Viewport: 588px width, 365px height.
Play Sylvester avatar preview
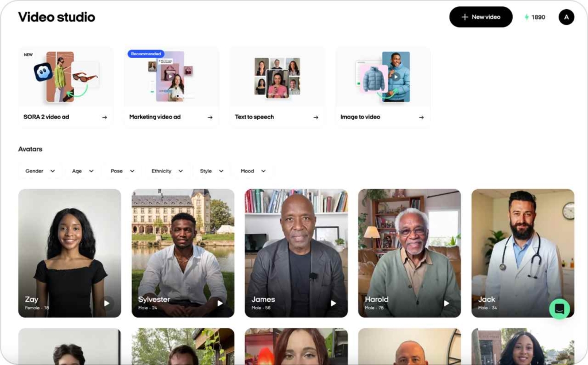[x=220, y=303]
